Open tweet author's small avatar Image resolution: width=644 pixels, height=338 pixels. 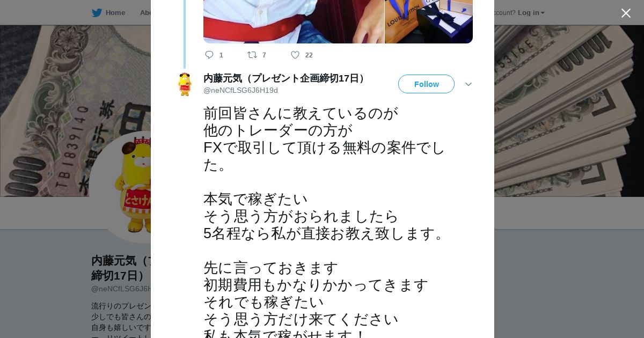[x=185, y=84]
